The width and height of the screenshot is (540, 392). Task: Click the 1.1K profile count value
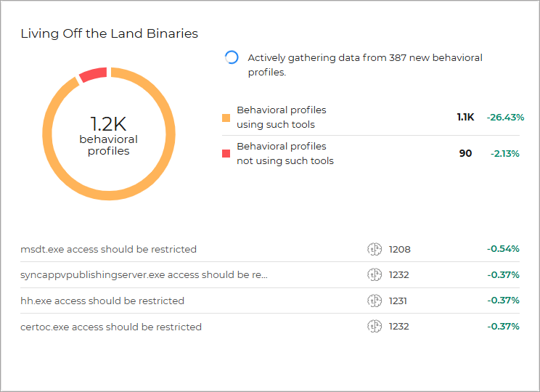(x=465, y=117)
